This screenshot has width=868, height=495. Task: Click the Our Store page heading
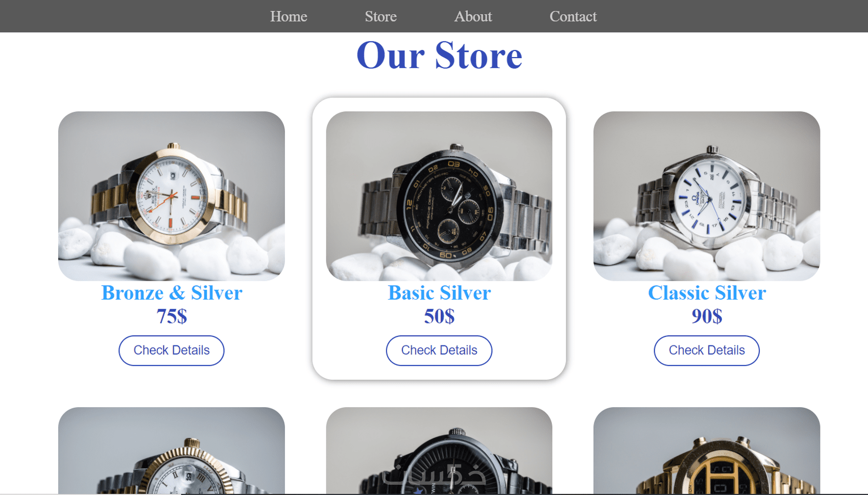tap(439, 56)
